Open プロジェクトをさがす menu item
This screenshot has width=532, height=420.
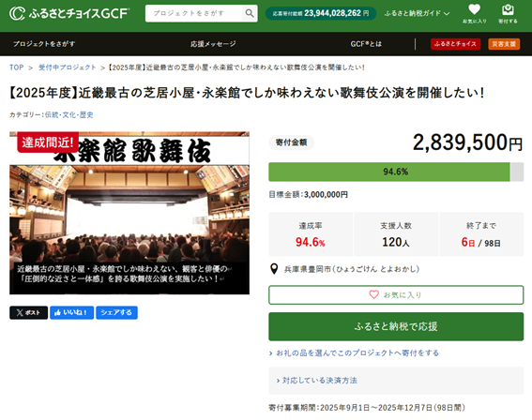point(44,44)
